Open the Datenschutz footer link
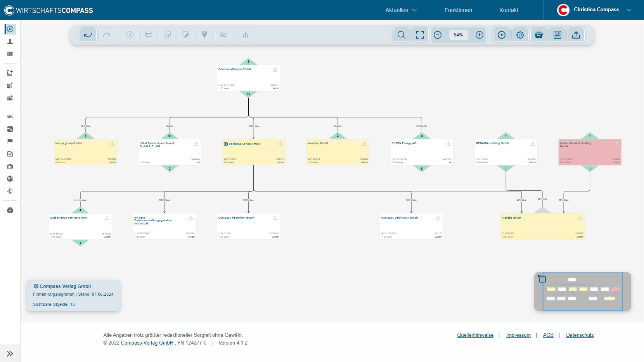Screen dimensions: 644x362 (x=580, y=335)
